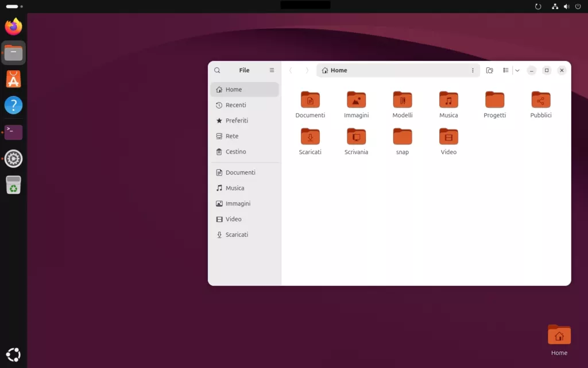The image size is (588, 368).
Task: Go to Immagini sidebar bookmark
Action: 245,204
